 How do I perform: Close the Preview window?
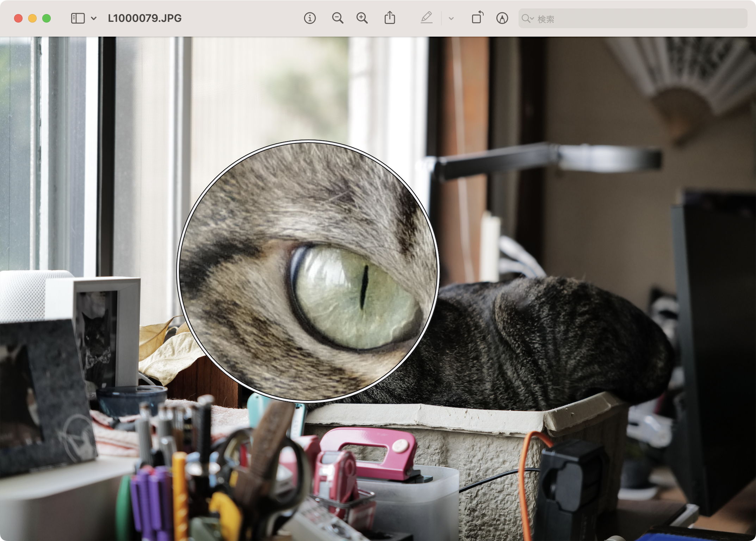point(18,18)
